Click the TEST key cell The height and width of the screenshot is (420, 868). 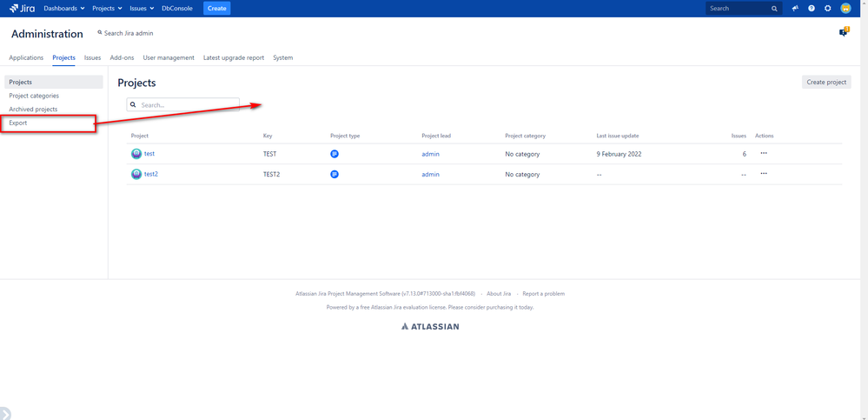pyautogui.click(x=269, y=154)
